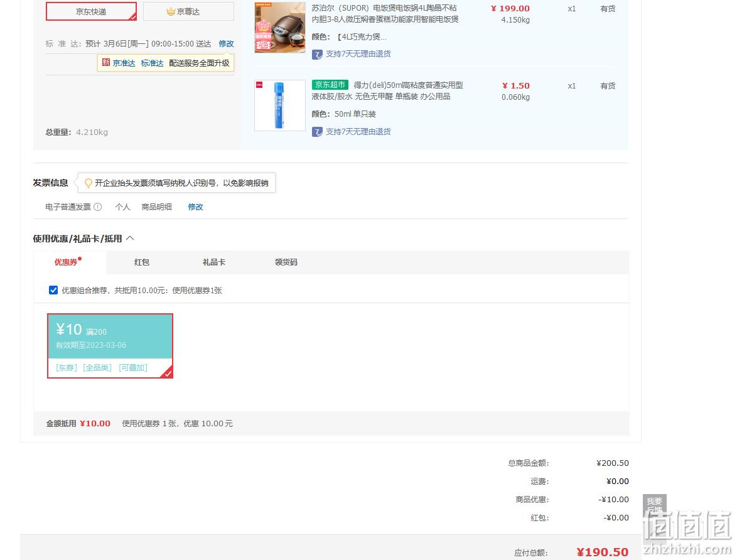Click 修改 link next to delivery time
The height and width of the screenshot is (560, 737).
[226, 44]
